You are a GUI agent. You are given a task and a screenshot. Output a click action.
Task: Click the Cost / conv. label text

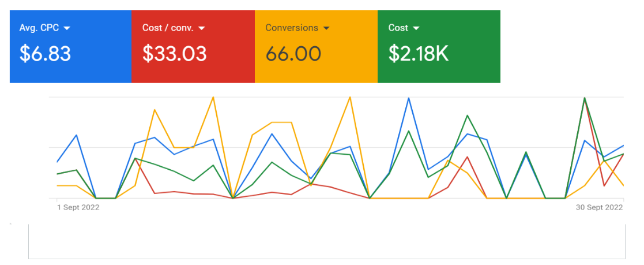tap(168, 28)
